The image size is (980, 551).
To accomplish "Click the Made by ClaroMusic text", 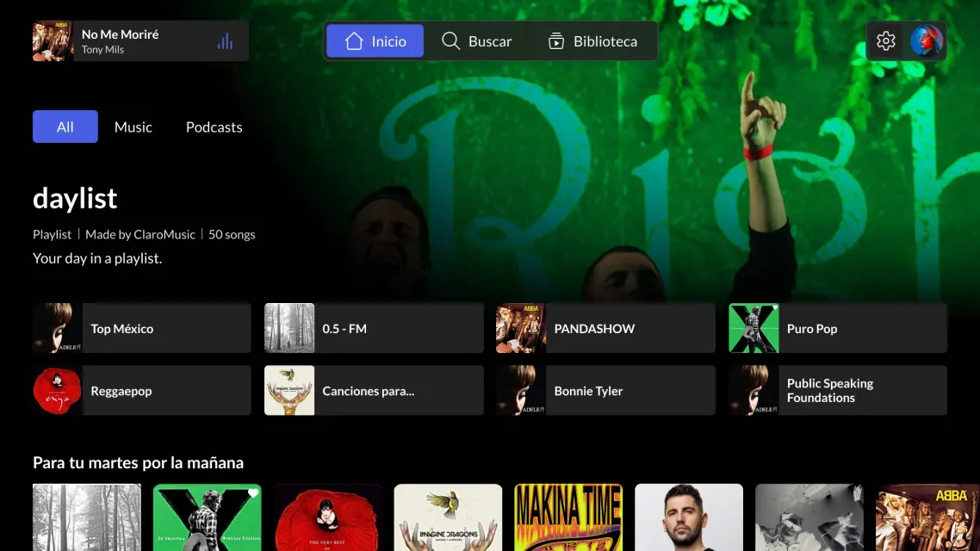I will 140,234.
